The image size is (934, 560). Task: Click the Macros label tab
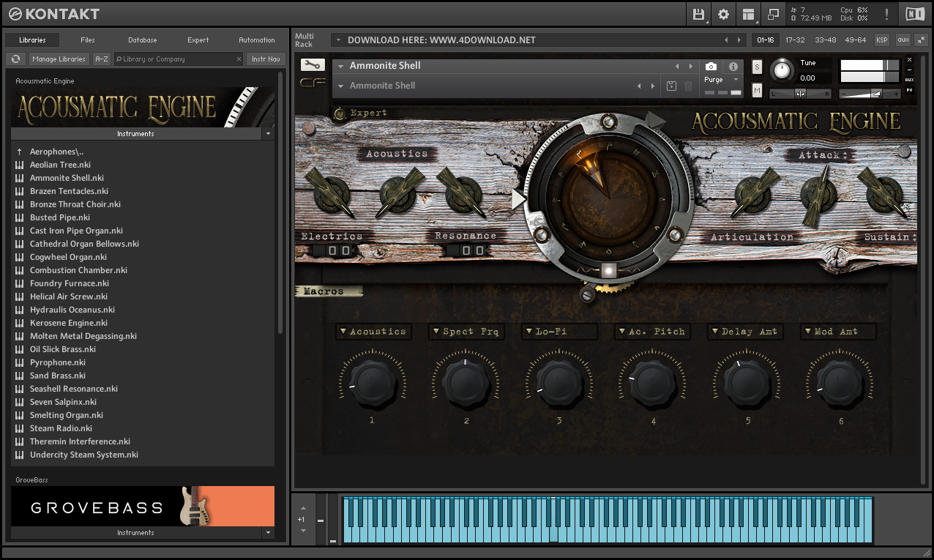329,291
